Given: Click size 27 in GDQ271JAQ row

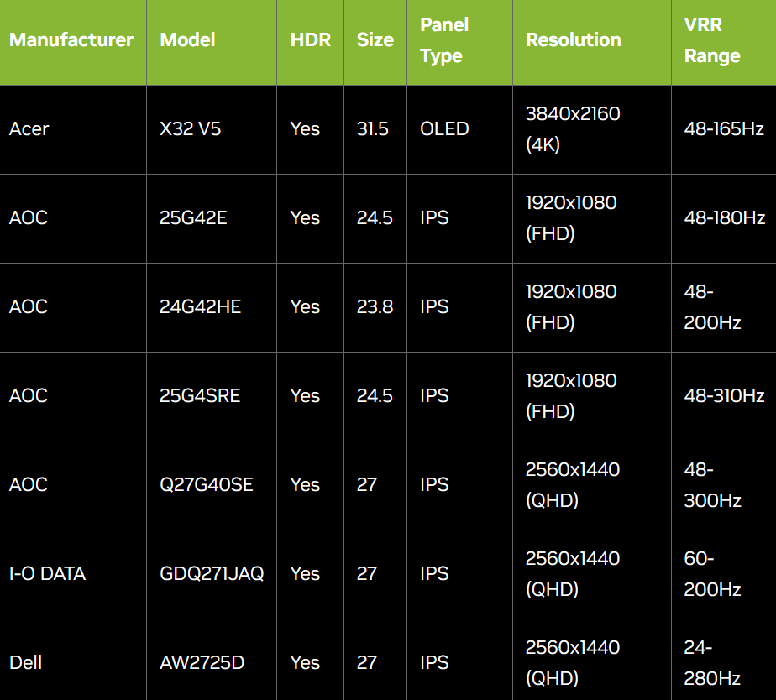Looking at the screenshot, I should (367, 574).
